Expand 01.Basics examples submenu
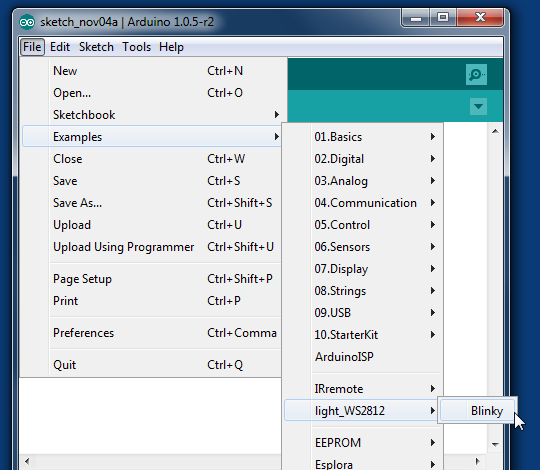The image size is (540, 470). [363, 137]
